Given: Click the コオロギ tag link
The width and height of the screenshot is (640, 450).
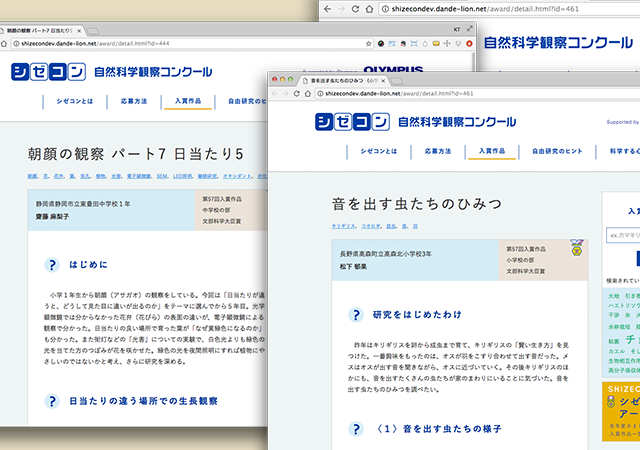Looking at the screenshot, I should point(371,226).
